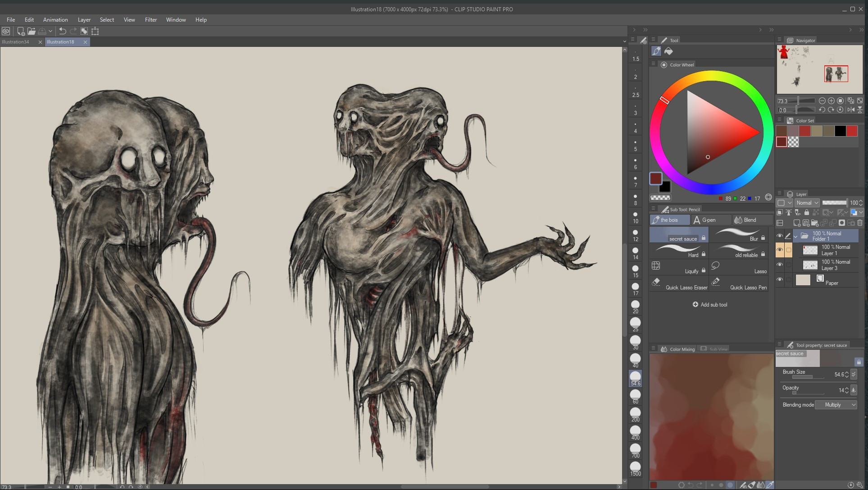The width and height of the screenshot is (868, 490).
Task: Open the Filter menu
Action: coord(151,20)
